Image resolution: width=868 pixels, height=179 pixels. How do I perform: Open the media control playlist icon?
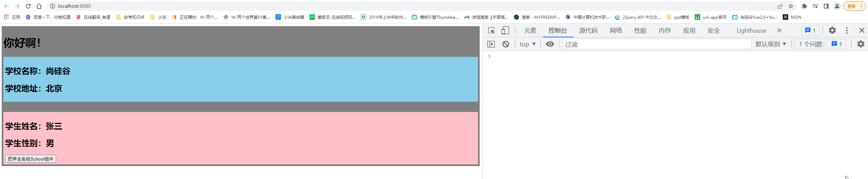click(815, 6)
